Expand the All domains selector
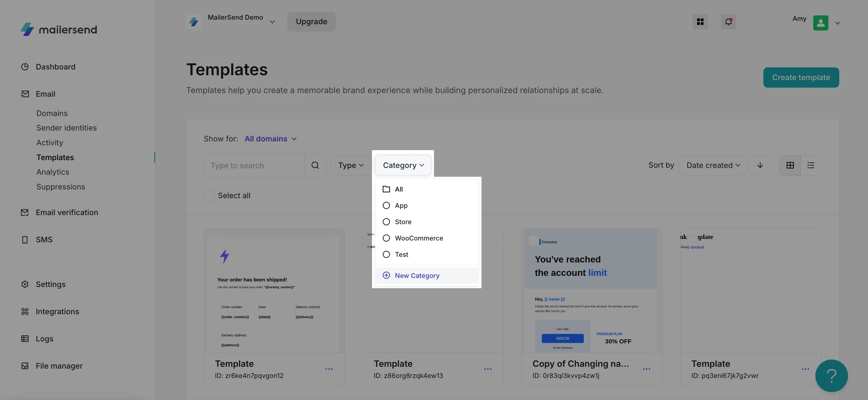The height and width of the screenshot is (400, 868). coord(270,139)
